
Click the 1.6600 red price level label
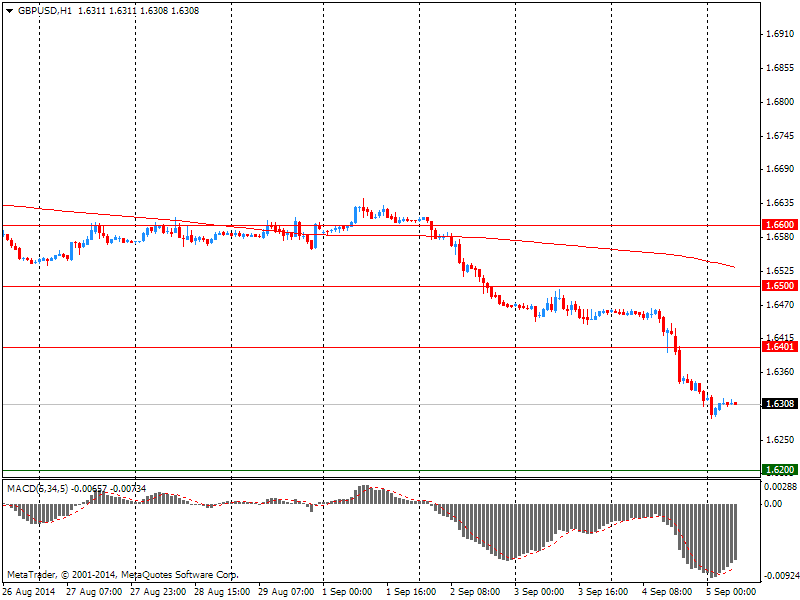point(780,225)
